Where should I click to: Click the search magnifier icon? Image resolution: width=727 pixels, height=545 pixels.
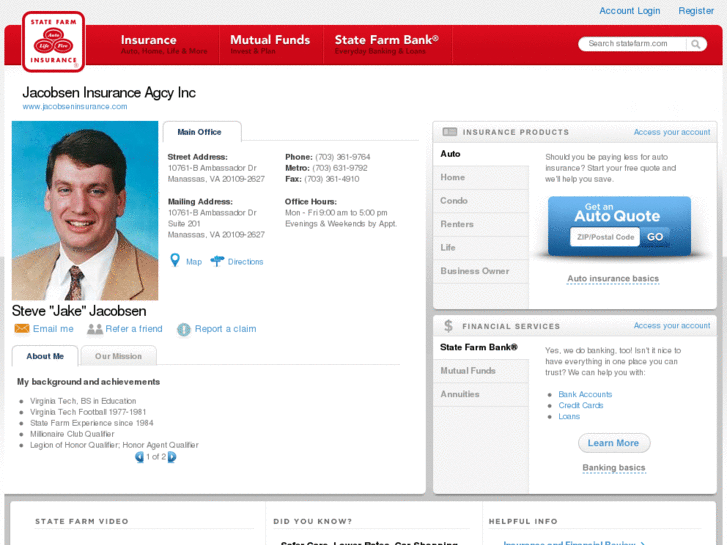coord(695,44)
